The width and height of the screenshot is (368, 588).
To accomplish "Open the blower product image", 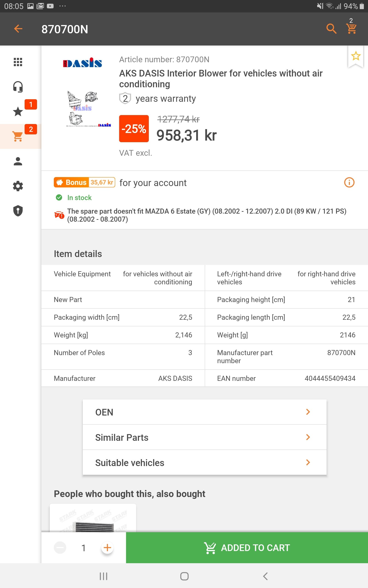I will pos(89,109).
